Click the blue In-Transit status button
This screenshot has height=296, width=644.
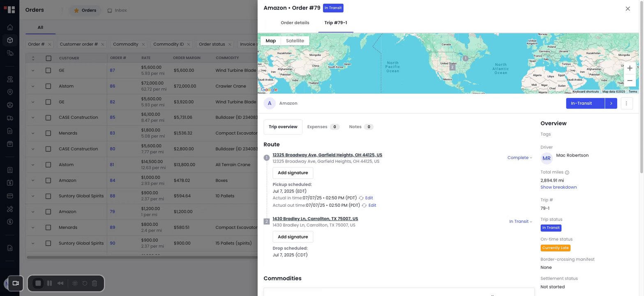coord(585,103)
